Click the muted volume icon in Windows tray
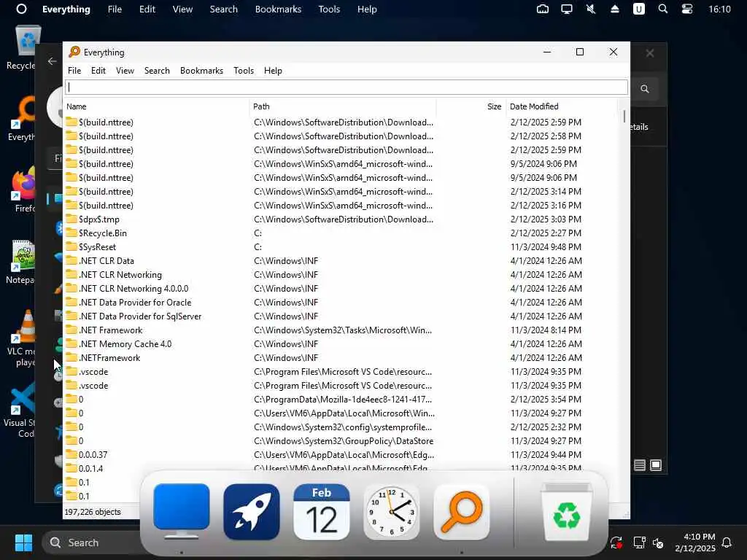747x560 pixels. 658,542
